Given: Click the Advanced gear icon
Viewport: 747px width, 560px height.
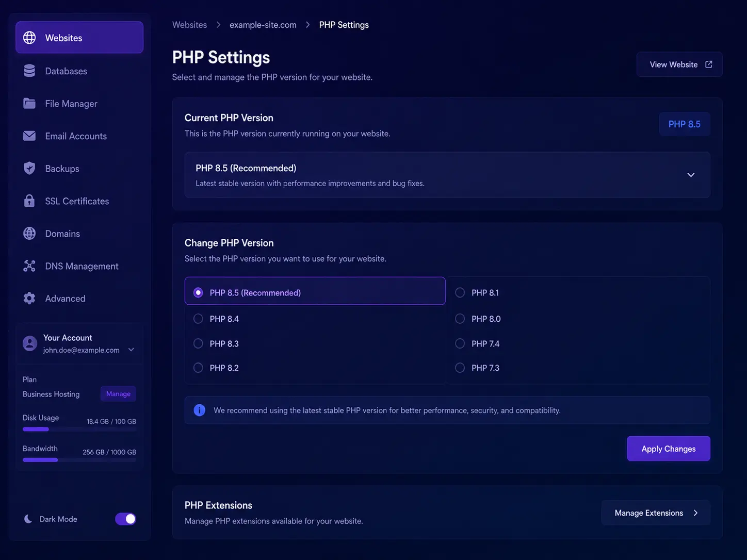Looking at the screenshot, I should (x=29, y=298).
